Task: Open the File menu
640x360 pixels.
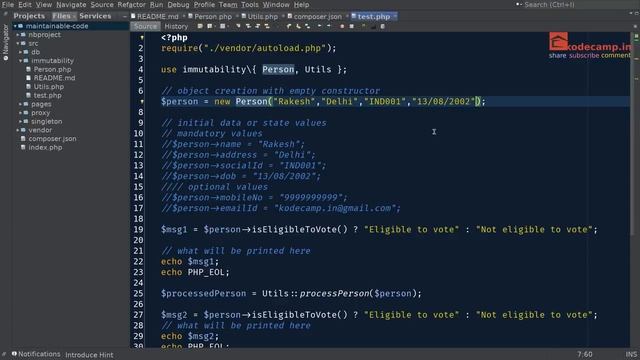Action: point(7,4)
